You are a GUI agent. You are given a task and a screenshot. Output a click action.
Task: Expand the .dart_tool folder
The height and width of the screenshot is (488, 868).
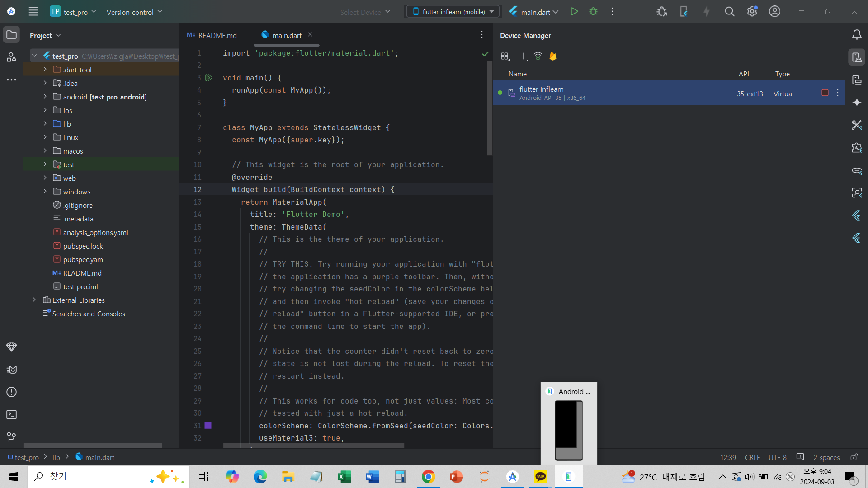click(45, 69)
